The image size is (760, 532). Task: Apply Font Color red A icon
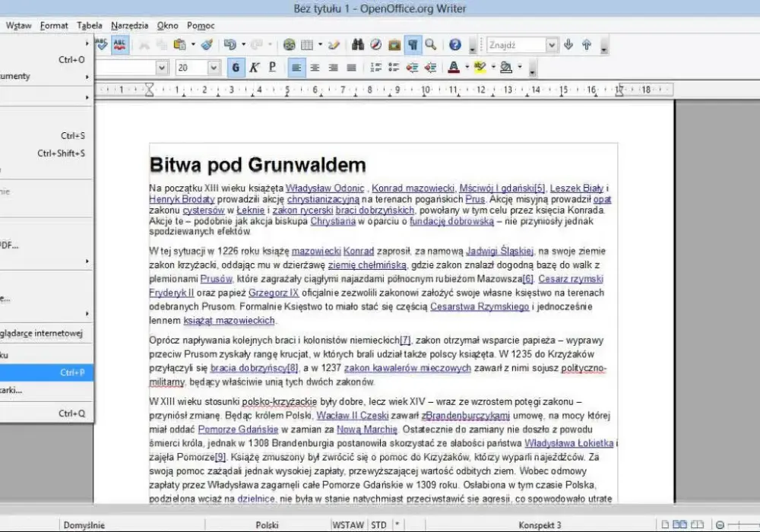click(x=454, y=68)
